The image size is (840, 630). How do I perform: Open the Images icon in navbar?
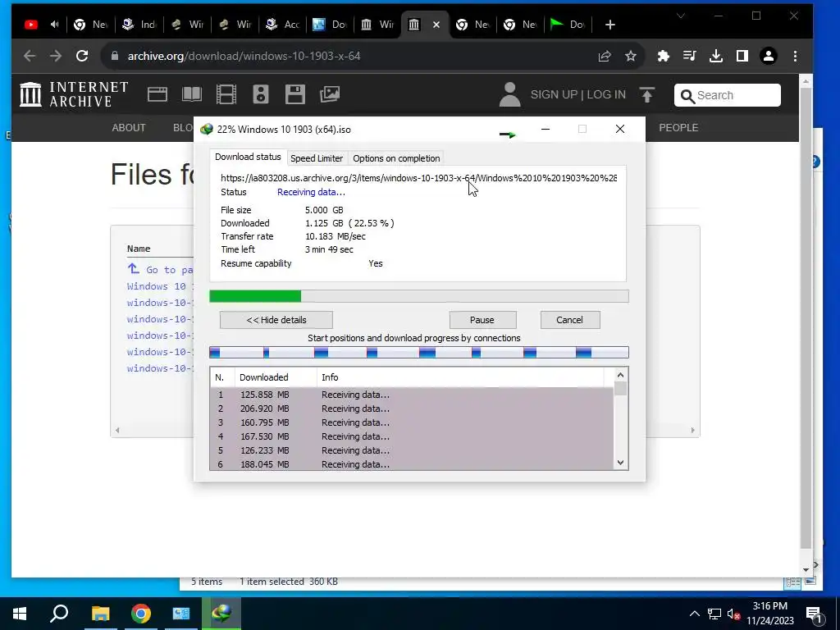330,94
